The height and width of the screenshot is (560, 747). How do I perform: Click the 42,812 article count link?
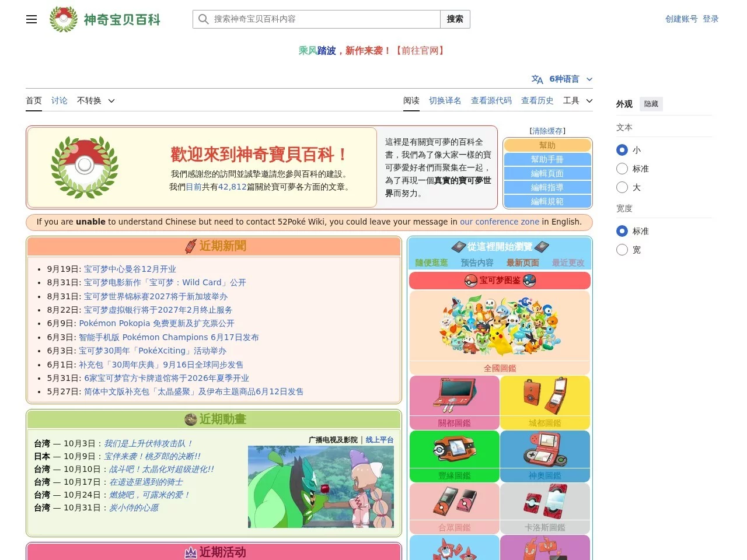tap(232, 187)
